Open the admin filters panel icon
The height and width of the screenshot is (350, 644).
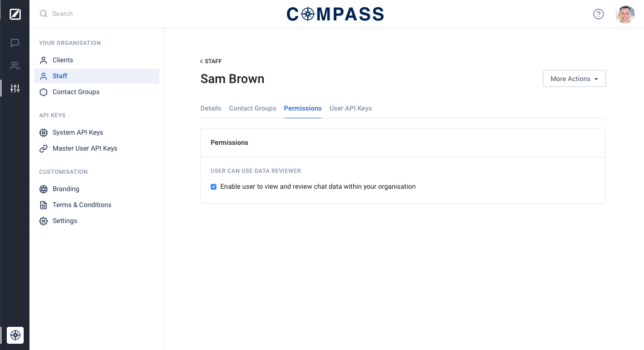pos(14,88)
